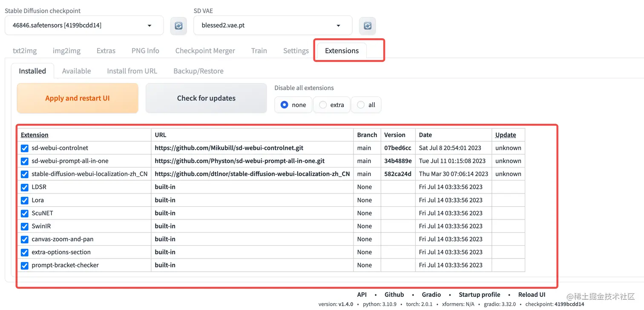Select the 'all' disable option
The height and width of the screenshot is (310, 644).
[x=366, y=105]
